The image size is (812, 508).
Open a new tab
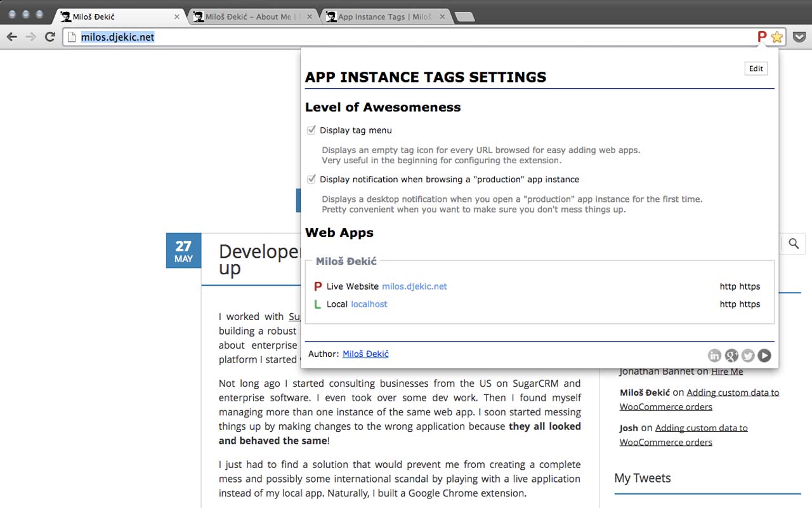coord(465,17)
